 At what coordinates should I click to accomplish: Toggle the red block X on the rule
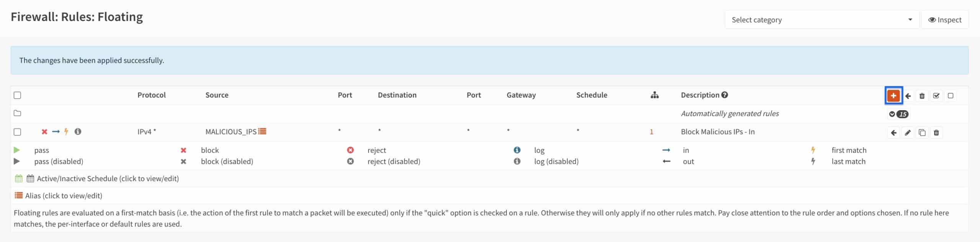coord(44,132)
